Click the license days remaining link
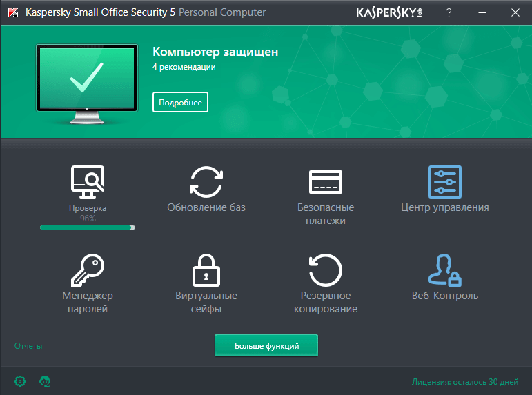Screen dimensions: 532x395 [x=464, y=381]
